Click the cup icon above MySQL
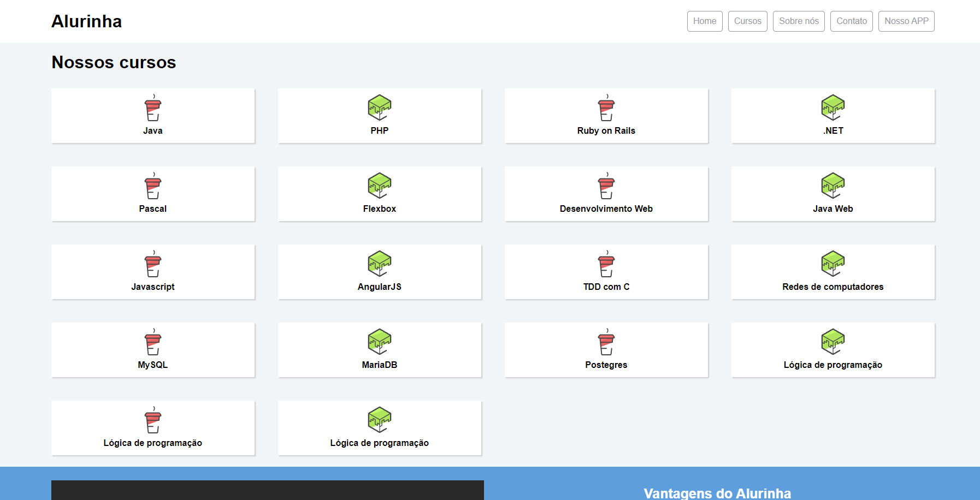The height and width of the screenshot is (500, 980). click(153, 343)
